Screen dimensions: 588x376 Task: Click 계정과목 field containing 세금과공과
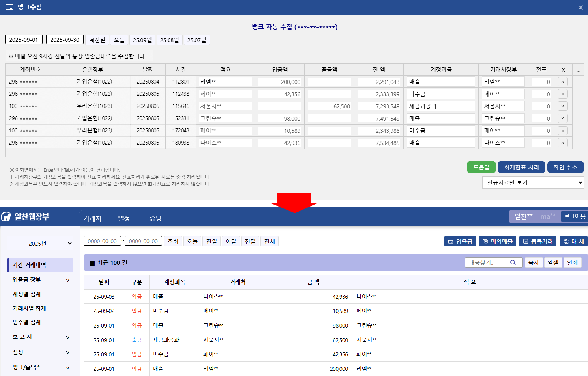coord(441,106)
